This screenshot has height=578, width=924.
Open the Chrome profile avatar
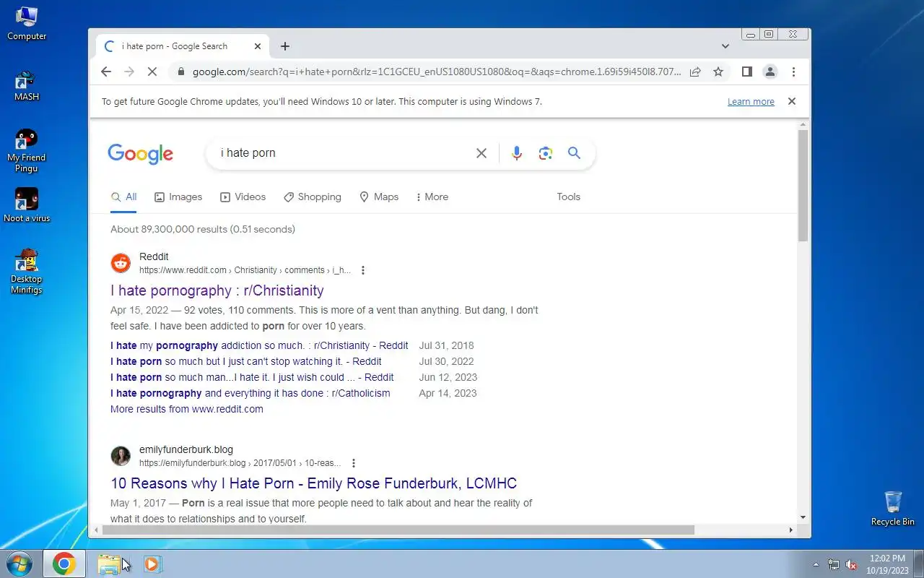[770, 72]
